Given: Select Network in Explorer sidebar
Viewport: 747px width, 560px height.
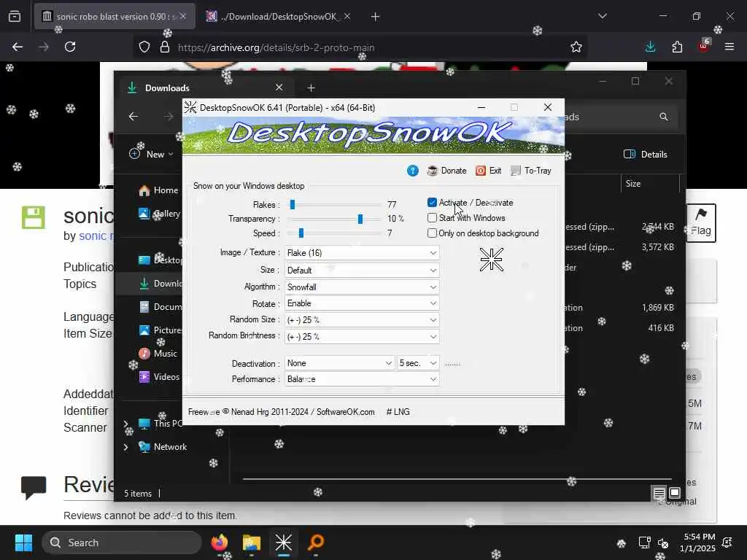Looking at the screenshot, I should [163, 447].
